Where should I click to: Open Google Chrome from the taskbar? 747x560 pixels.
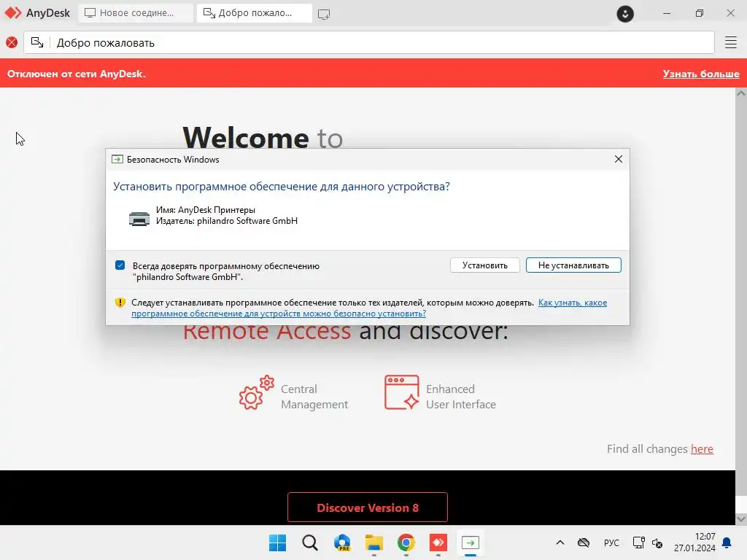tap(406, 542)
